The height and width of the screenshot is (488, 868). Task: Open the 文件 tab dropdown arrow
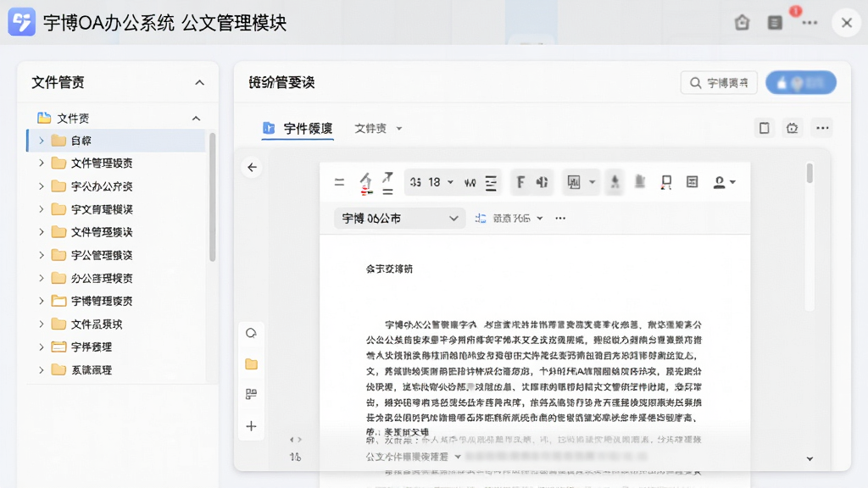point(398,129)
